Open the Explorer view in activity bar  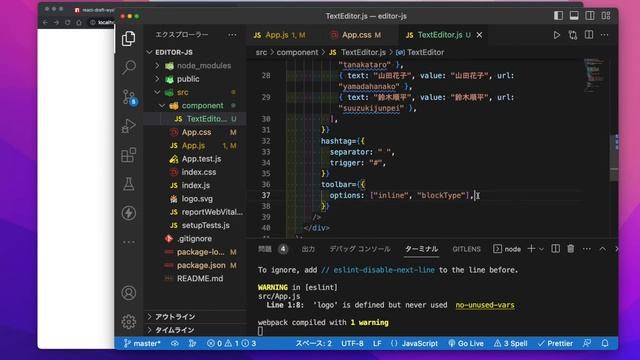pos(129,39)
